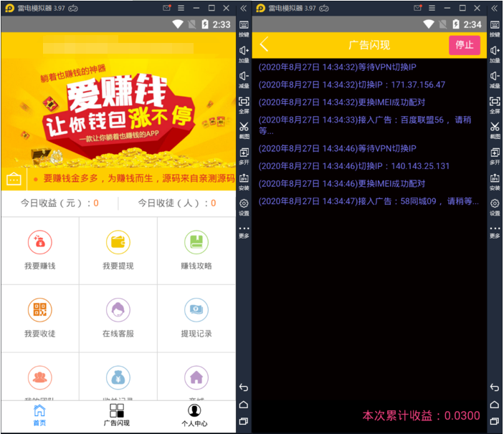Collapse sidebar chevron of the 广告闪现 emulator window

pos(495,8)
